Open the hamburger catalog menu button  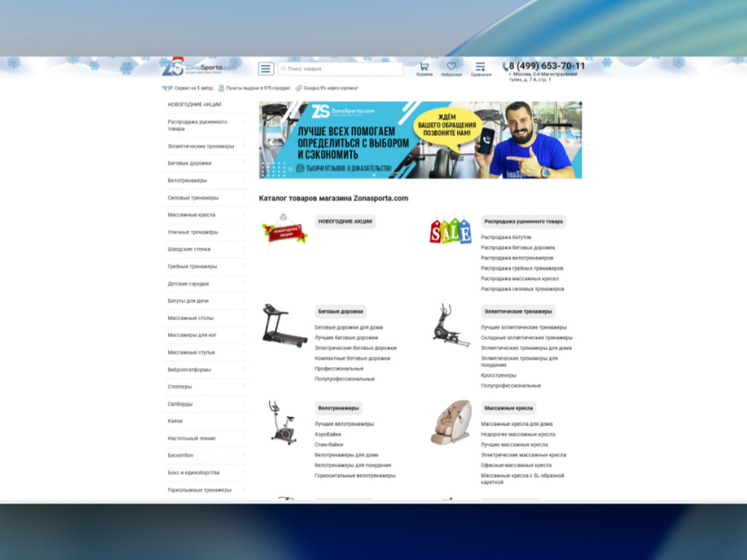pos(266,69)
